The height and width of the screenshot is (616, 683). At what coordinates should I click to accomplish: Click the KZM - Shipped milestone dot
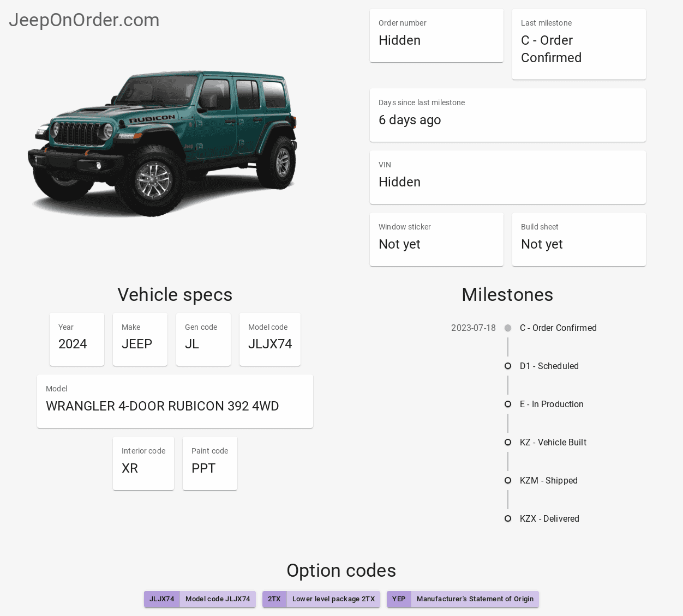pyautogui.click(x=508, y=480)
